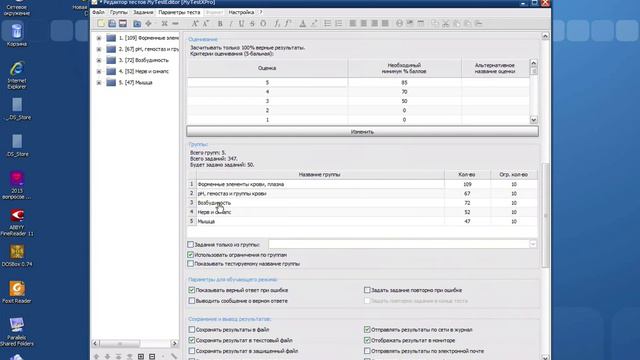The height and width of the screenshot is (360, 640).
Task: Click the subscript formatting icon
Action: [277, 24]
